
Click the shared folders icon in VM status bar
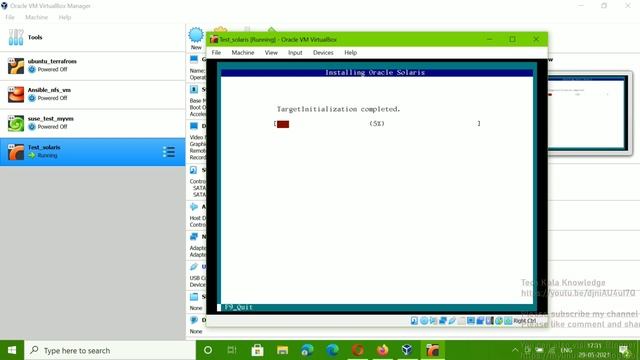click(462, 321)
